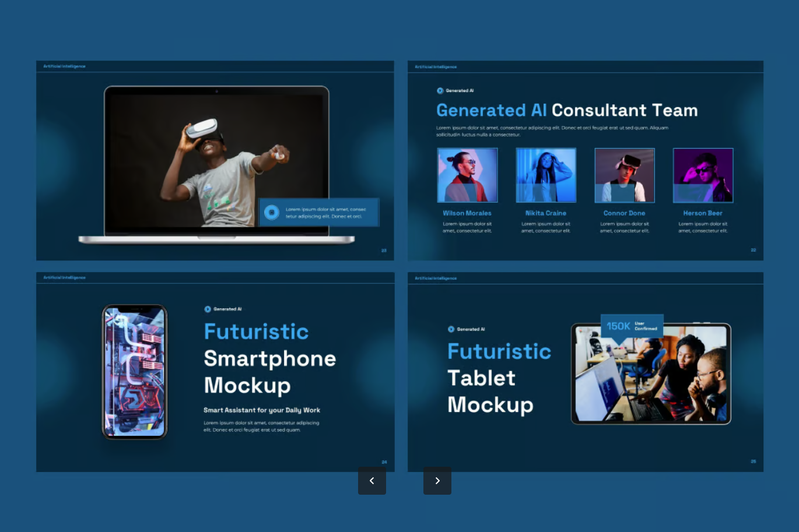Click the word 'Futuristic' on the smartphone slide
Viewport: 799px width, 532px height.
tap(256, 332)
